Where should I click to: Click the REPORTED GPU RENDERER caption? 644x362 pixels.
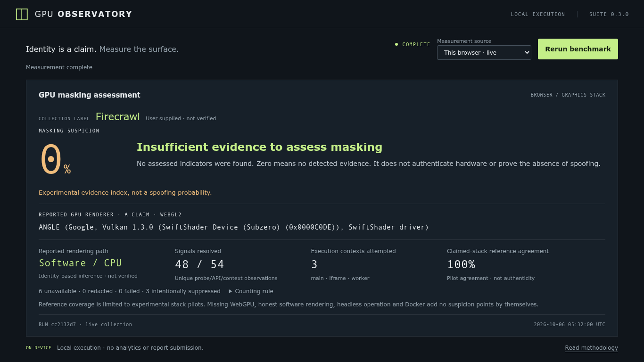110,214
